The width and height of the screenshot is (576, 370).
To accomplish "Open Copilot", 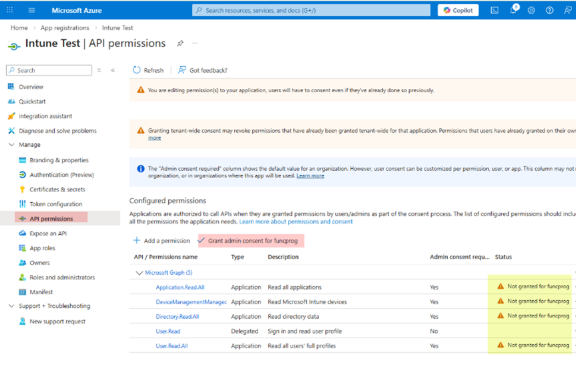I will click(x=458, y=10).
